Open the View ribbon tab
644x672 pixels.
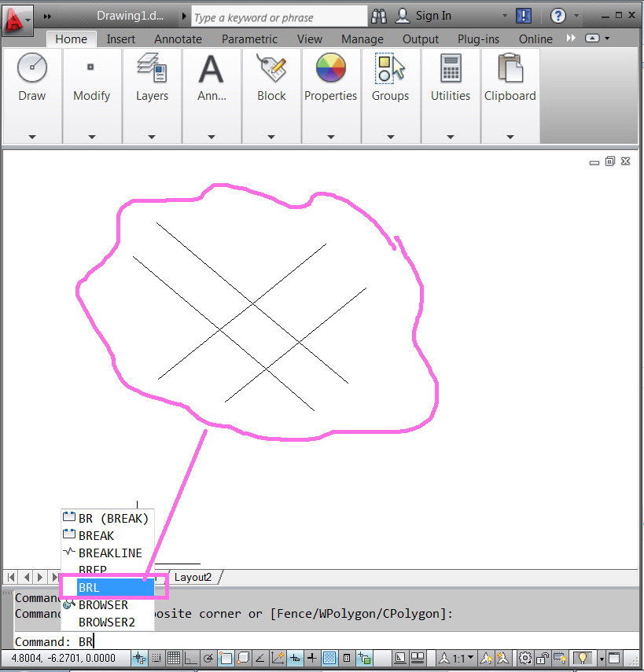click(309, 39)
